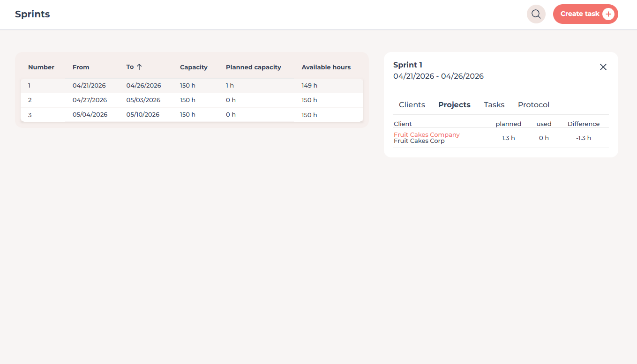Select the Projects tab

point(454,105)
